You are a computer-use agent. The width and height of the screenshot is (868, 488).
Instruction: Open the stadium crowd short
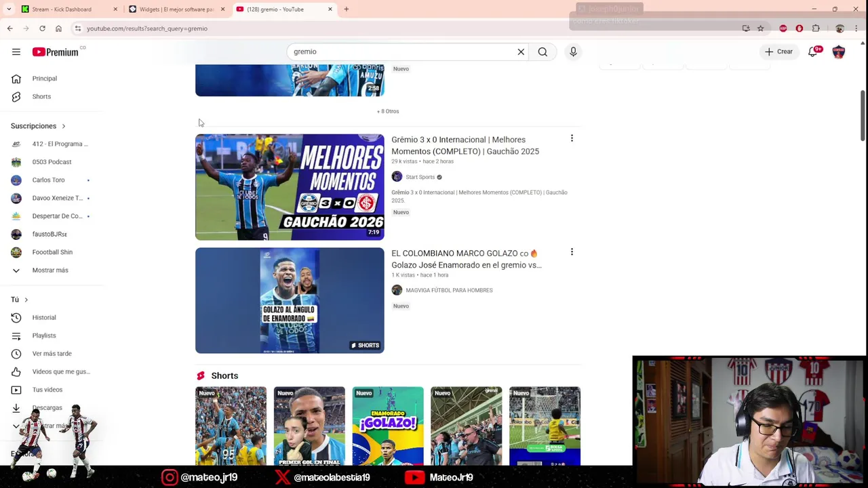467,426
